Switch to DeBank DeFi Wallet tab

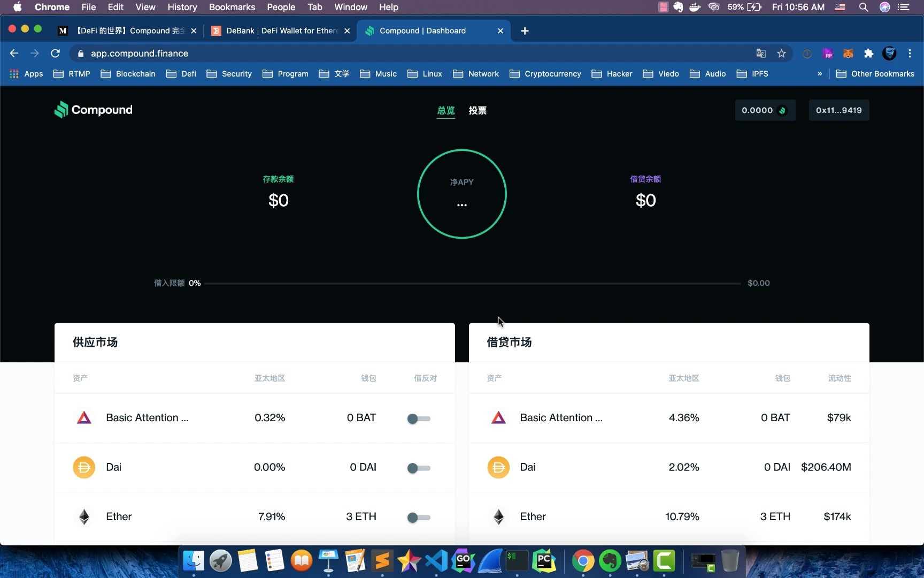pos(282,31)
